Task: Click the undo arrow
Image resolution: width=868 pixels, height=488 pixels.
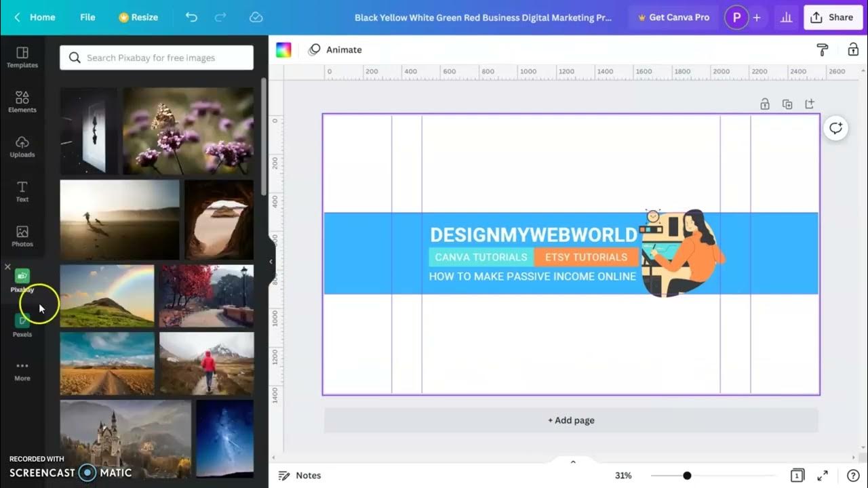Action: [x=191, y=17]
